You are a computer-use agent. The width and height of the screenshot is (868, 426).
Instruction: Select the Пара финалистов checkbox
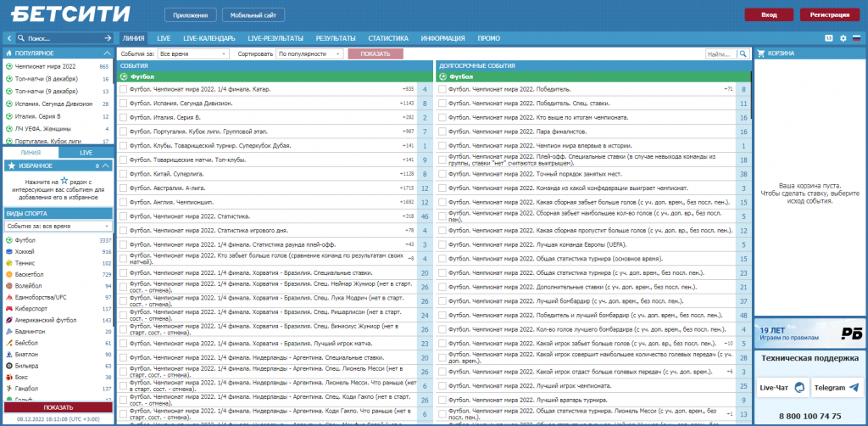click(x=442, y=132)
